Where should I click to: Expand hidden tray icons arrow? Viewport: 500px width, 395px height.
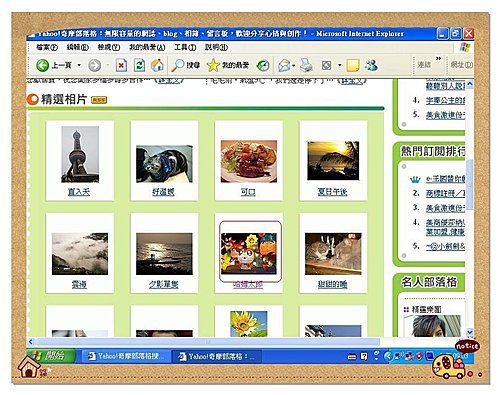387,356
